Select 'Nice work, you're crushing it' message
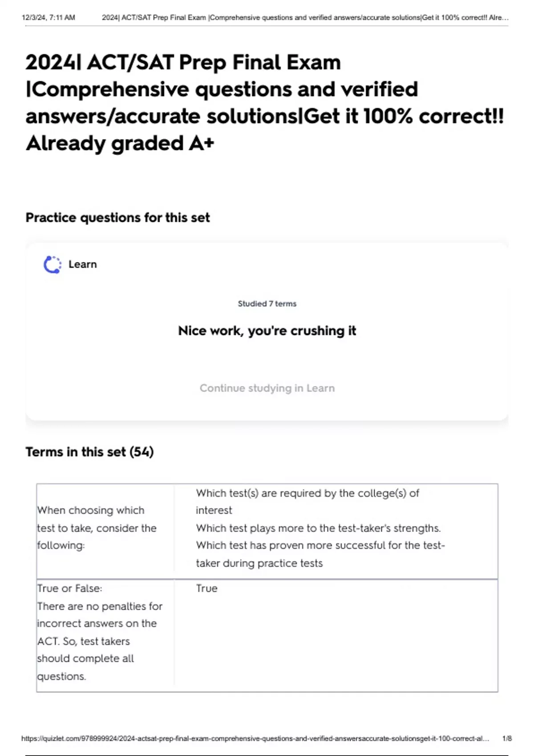Image resolution: width=534 pixels, height=756 pixels. 267,331
